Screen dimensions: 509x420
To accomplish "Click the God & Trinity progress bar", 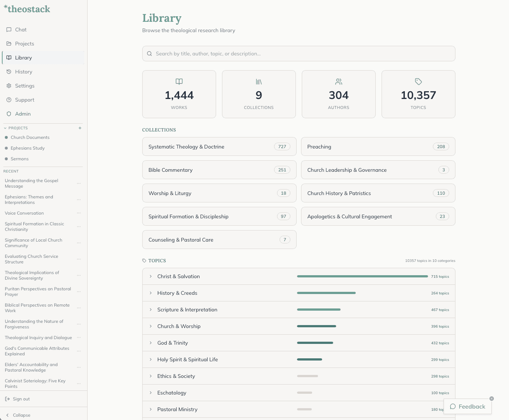I will (x=315, y=343).
